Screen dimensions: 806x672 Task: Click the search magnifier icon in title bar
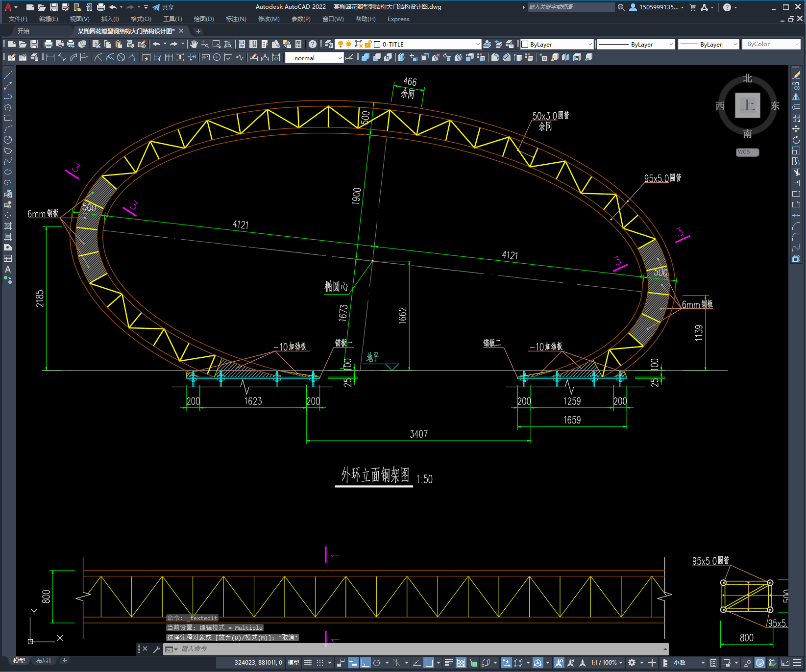coord(621,7)
